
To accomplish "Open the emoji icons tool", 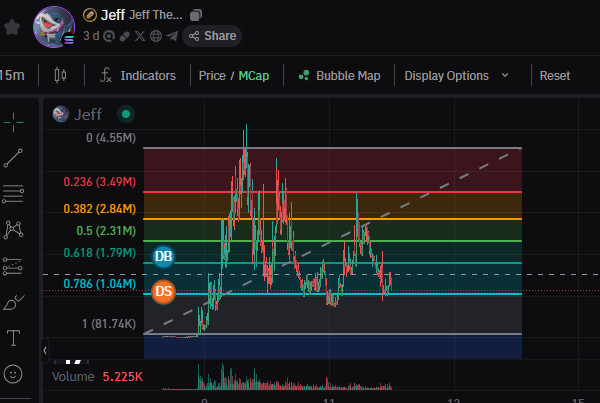I will coord(13,374).
